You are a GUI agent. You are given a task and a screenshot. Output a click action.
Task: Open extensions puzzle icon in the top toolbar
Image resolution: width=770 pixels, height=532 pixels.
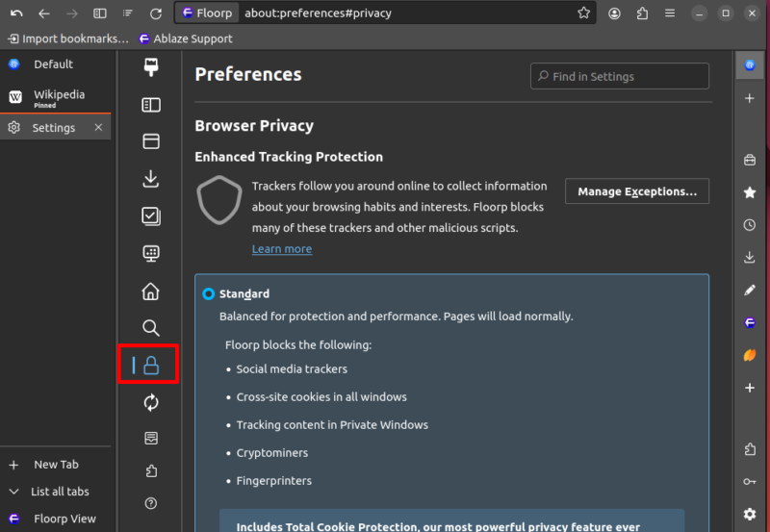[642, 13]
